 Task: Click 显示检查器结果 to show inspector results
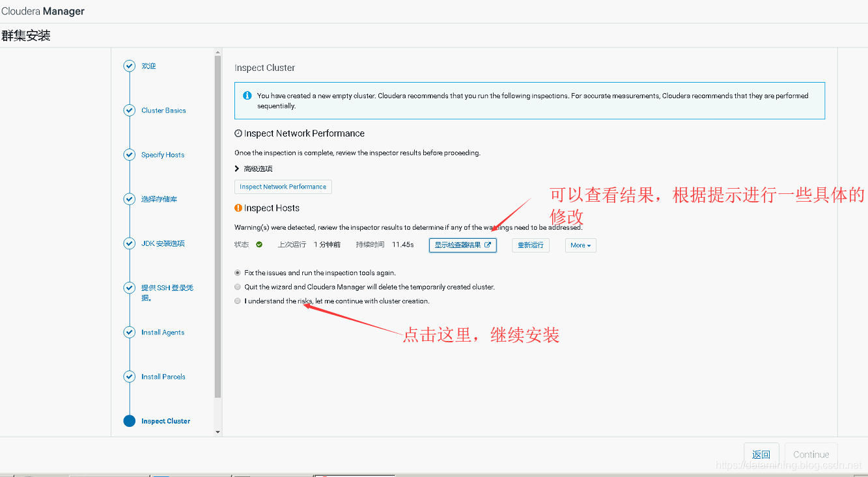click(462, 245)
